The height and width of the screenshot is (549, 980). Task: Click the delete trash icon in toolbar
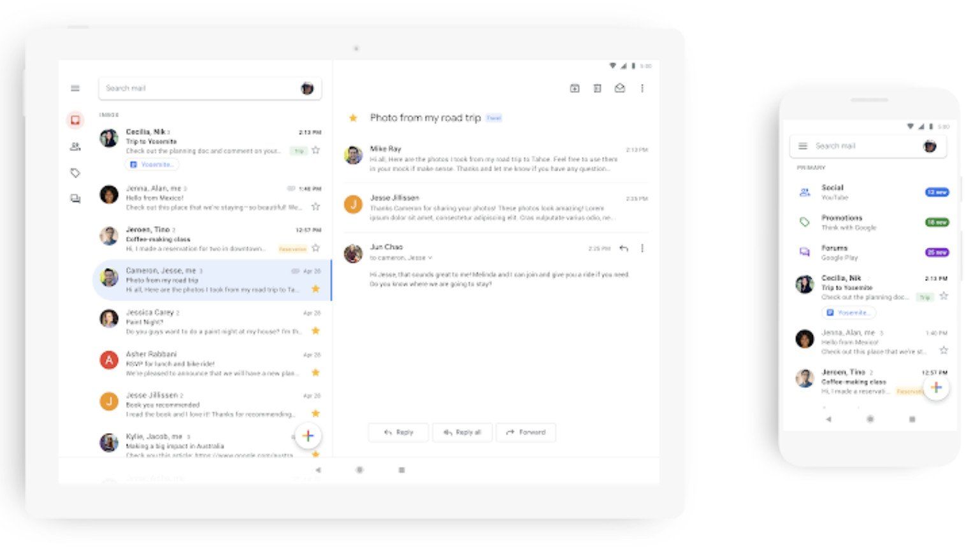[597, 89]
